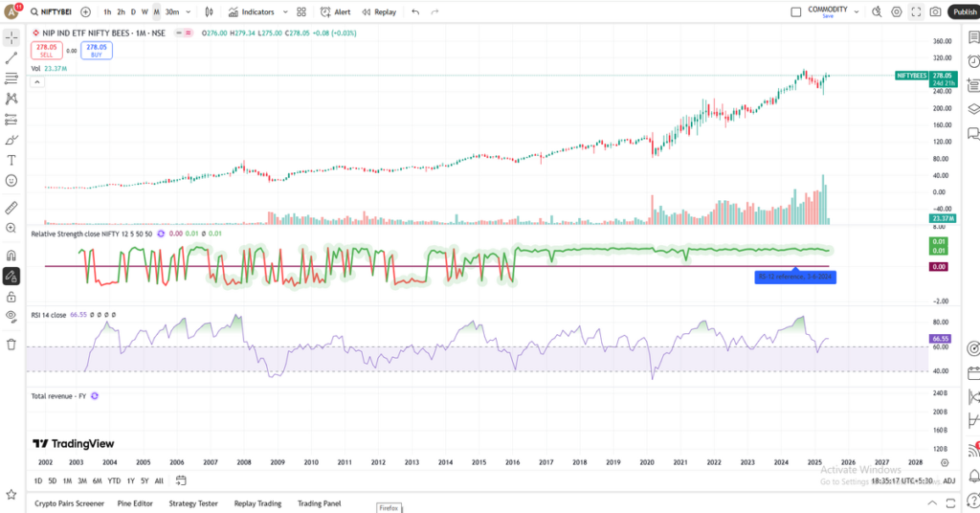
Task: Activate the zoom in tool
Action: [11, 228]
